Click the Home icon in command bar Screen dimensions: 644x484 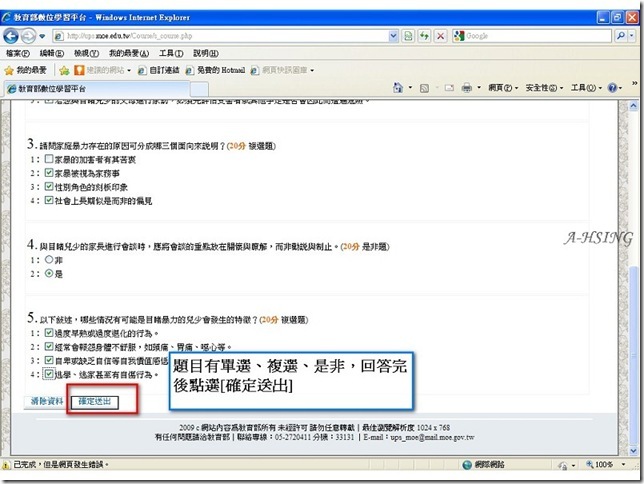pyautogui.click(x=398, y=88)
